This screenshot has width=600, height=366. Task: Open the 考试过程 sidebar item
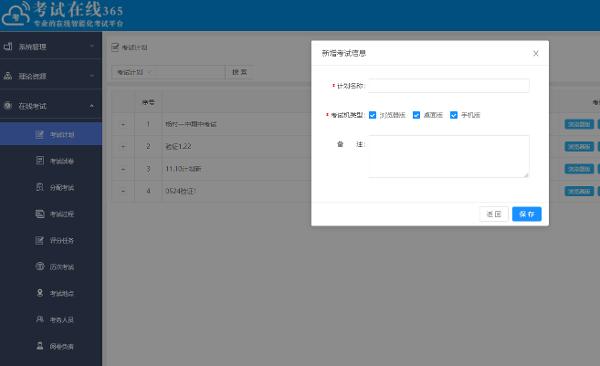tap(51, 214)
